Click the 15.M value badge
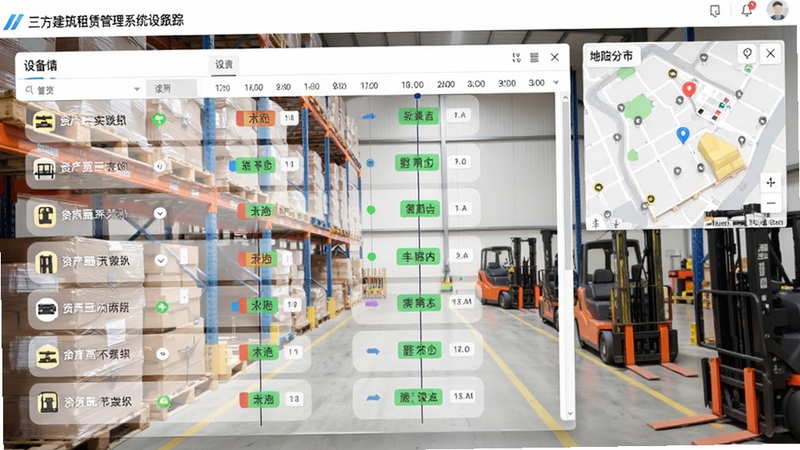This screenshot has height=450, width=800. [x=463, y=396]
